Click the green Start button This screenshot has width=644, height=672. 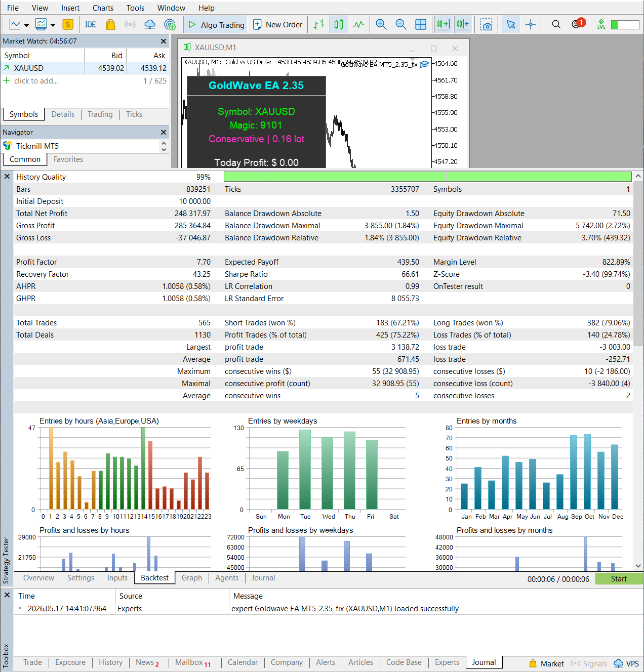(x=619, y=578)
